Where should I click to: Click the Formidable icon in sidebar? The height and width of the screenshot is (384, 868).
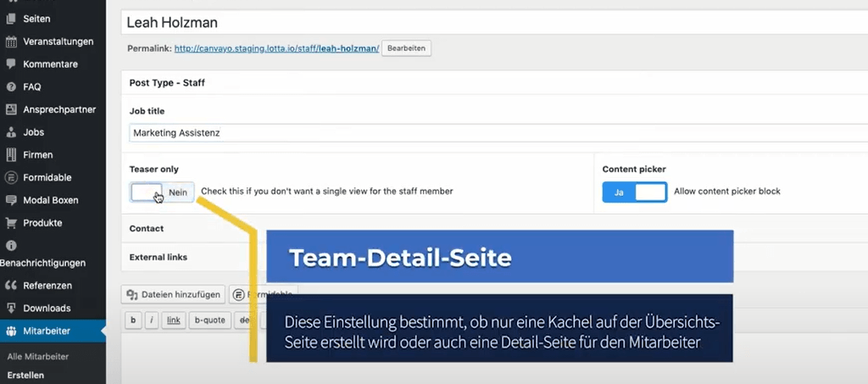(11, 178)
